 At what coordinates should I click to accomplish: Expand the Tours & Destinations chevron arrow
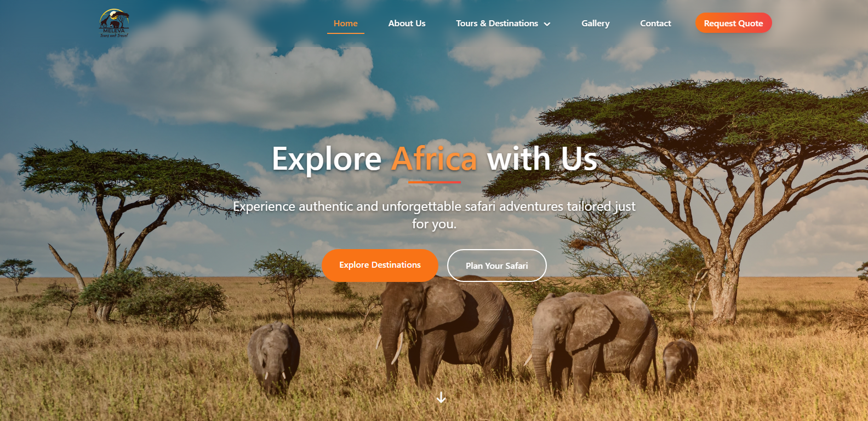click(x=547, y=24)
